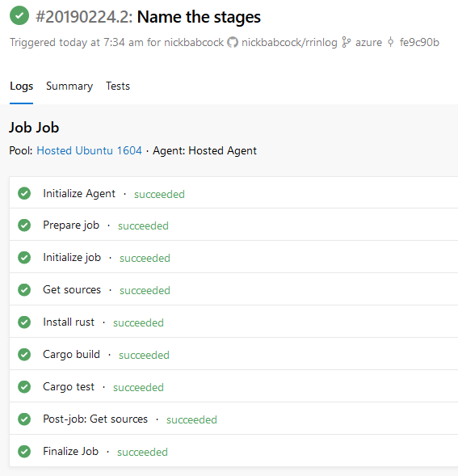This screenshot has height=476, width=458.
Task: Click the GitHub icon before nickbabcock/rrinlog
Action: (233, 42)
